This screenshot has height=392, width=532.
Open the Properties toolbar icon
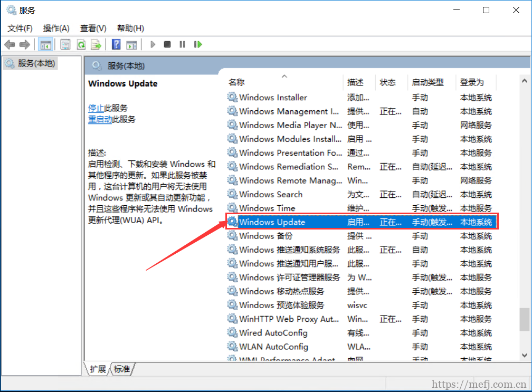65,44
